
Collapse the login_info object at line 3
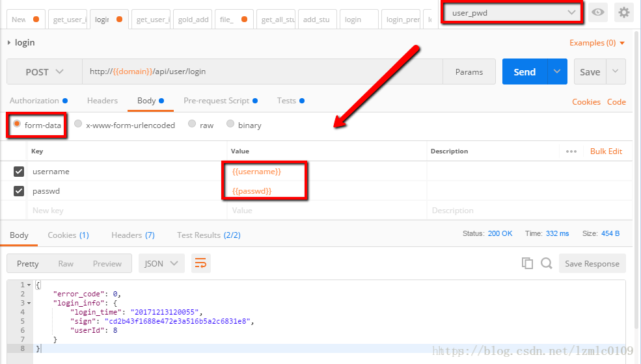(x=29, y=303)
